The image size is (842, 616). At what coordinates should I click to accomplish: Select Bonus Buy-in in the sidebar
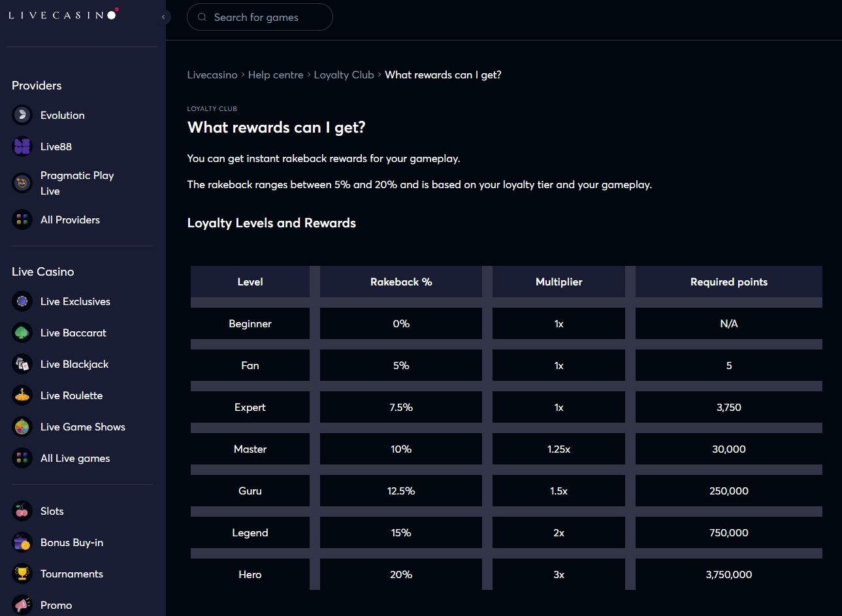point(72,543)
